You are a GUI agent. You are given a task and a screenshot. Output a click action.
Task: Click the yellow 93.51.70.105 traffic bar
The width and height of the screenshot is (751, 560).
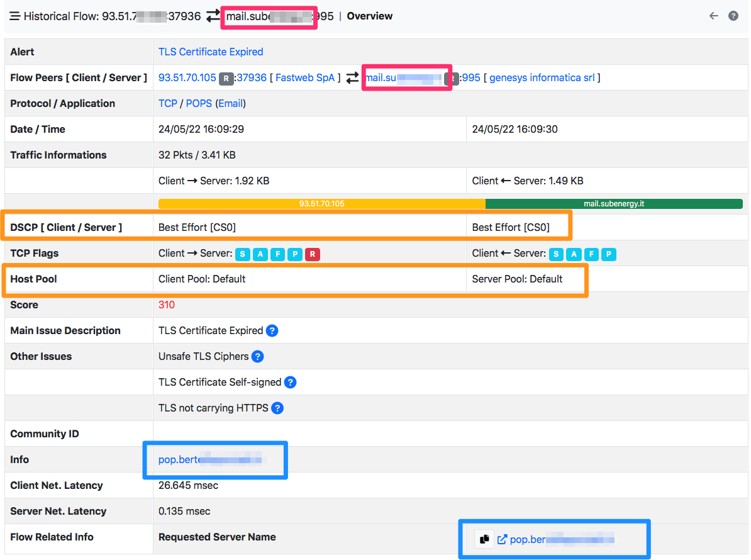[x=321, y=203]
